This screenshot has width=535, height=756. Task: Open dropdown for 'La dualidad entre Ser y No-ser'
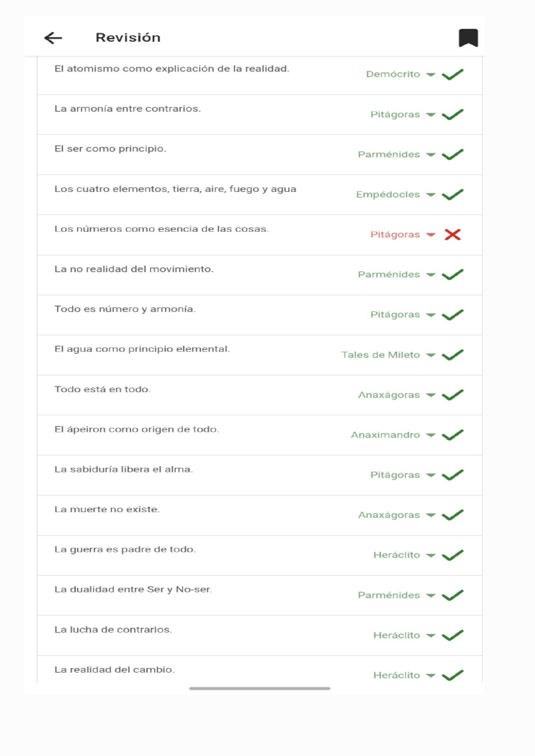coord(430,595)
